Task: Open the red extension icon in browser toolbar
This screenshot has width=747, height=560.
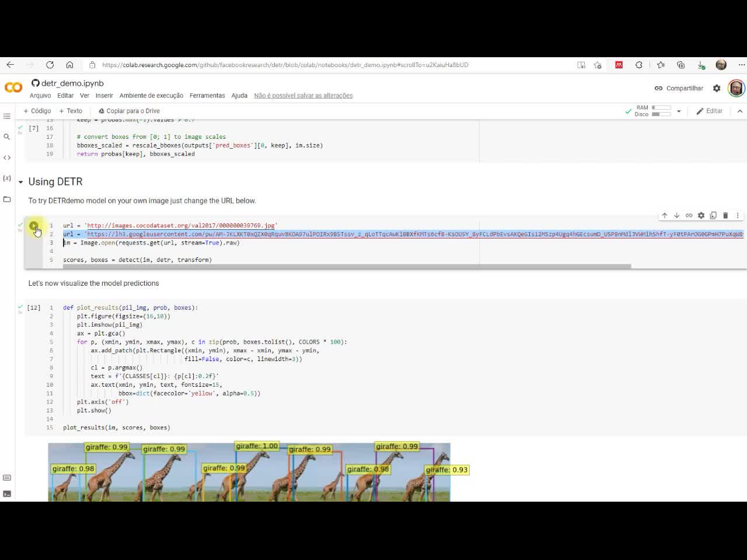Action: click(x=619, y=65)
